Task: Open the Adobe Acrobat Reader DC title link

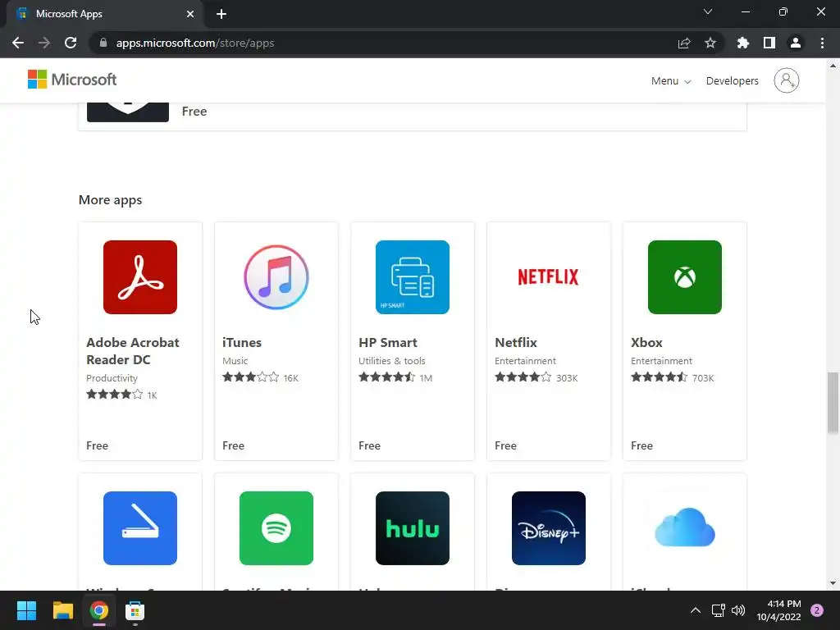Action: pos(132,351)
